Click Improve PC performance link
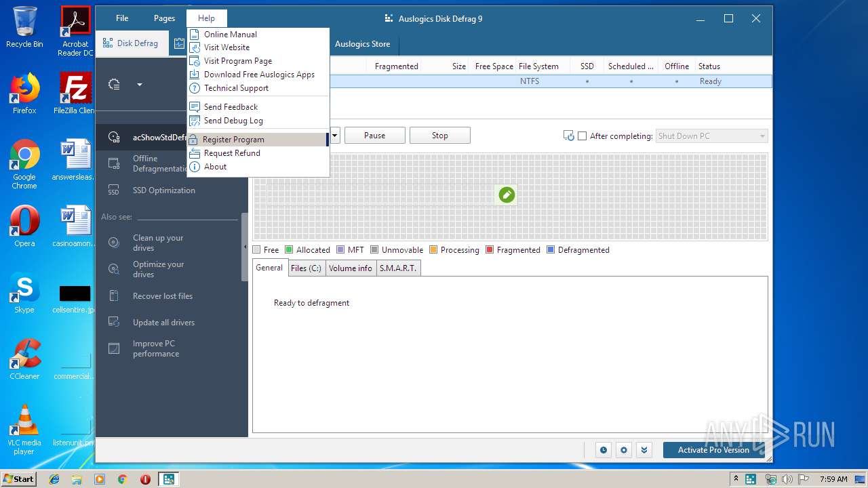 156,348
